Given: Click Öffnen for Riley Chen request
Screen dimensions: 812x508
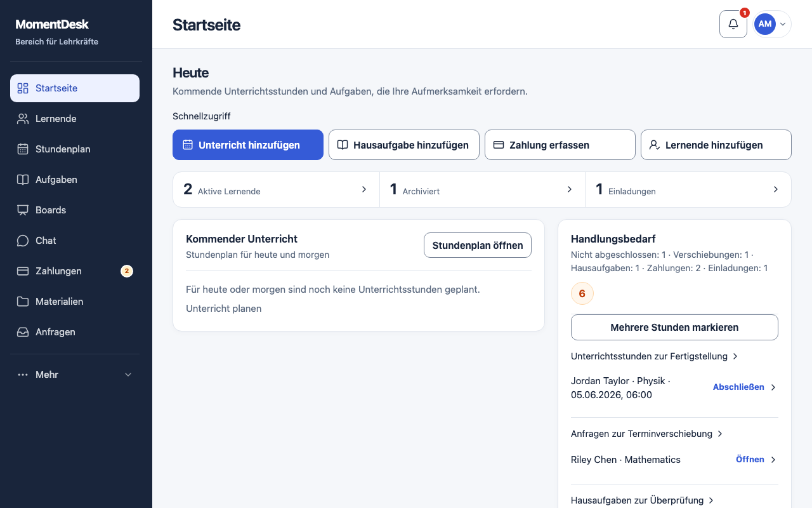Looking at the screenshot, I should tap(750, 460).
